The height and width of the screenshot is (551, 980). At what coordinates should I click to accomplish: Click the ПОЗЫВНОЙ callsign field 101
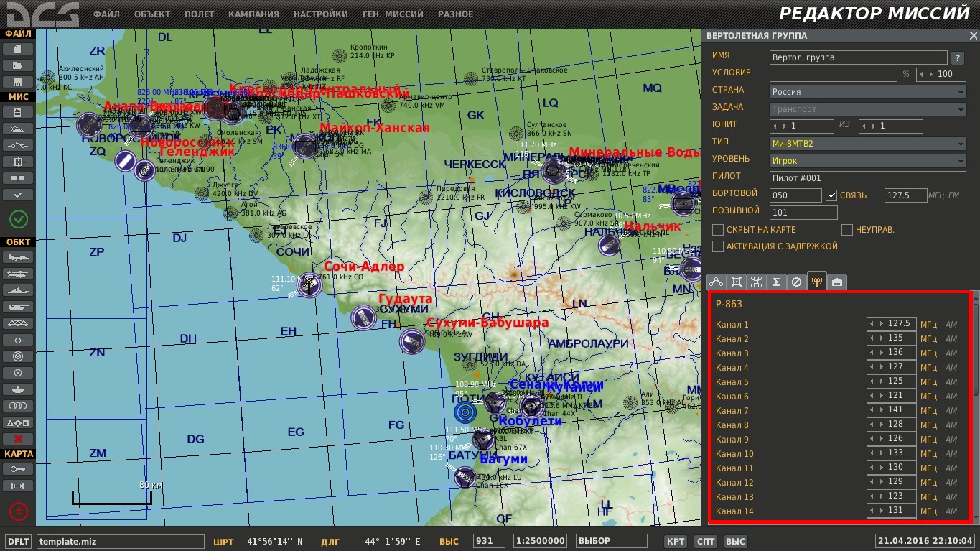[803, 213]
